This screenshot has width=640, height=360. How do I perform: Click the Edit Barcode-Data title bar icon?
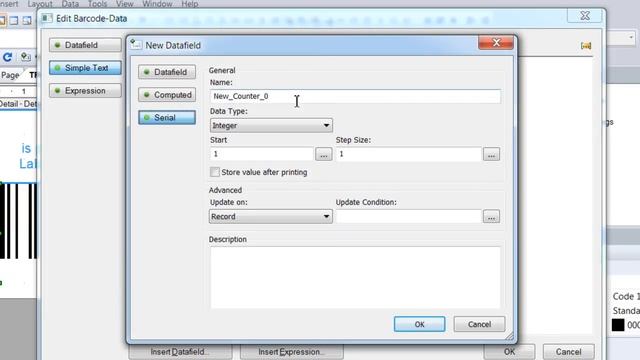tap(47, 18)
